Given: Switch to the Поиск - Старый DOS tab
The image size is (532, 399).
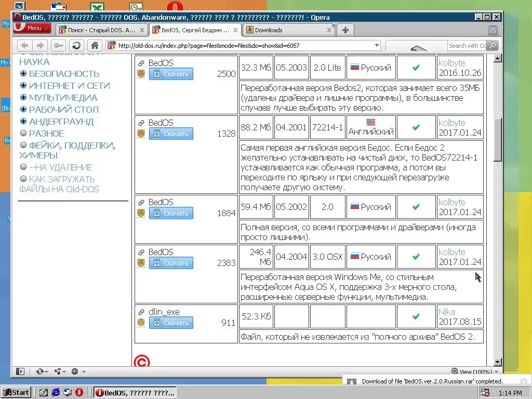Looking at the screenshot, I should [x=101, y=30].
